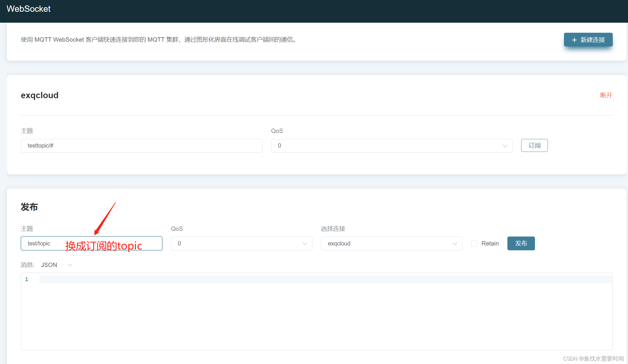Click the 新建连接 button
This screenshot has width=628, height=364.
(x=592, y=40)
